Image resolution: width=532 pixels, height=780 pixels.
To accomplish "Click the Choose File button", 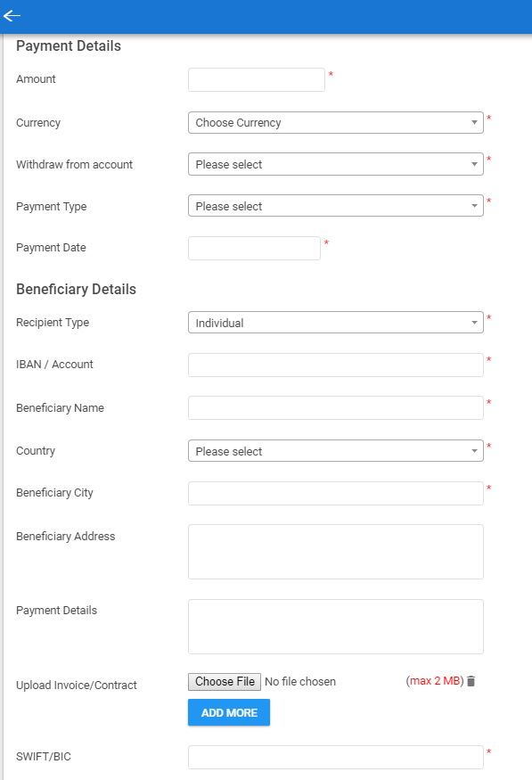I will (225, 682).
